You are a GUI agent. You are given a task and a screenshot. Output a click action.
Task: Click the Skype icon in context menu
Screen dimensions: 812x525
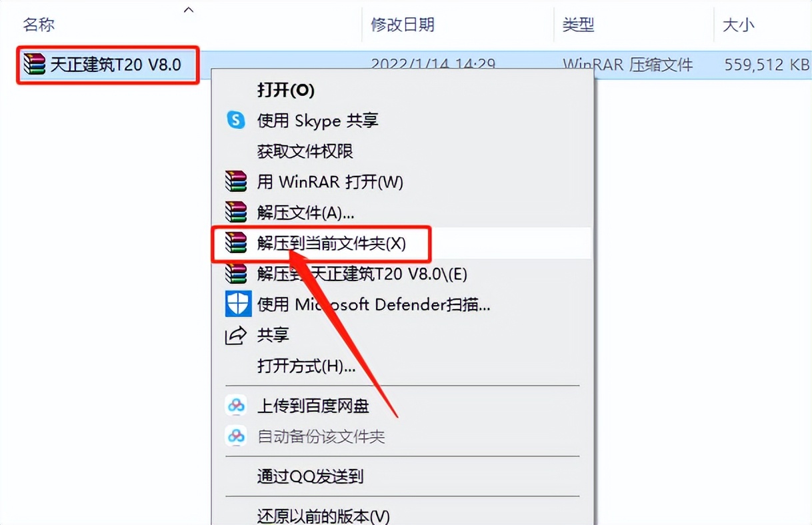(x=236, y=120)
